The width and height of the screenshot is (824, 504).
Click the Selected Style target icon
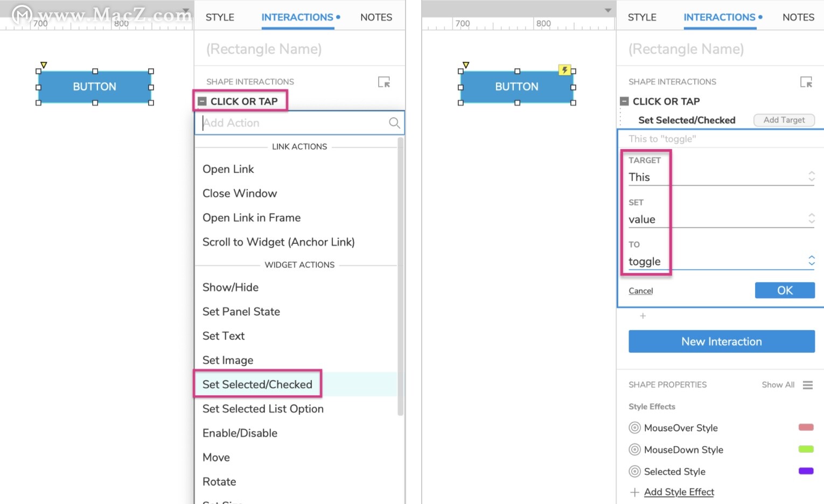635,471
